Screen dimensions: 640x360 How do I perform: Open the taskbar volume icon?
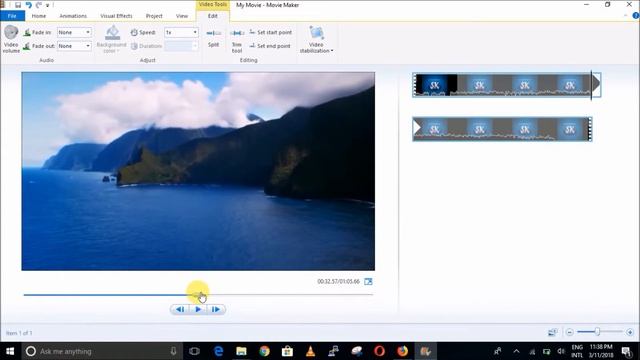tap(561, 351)
